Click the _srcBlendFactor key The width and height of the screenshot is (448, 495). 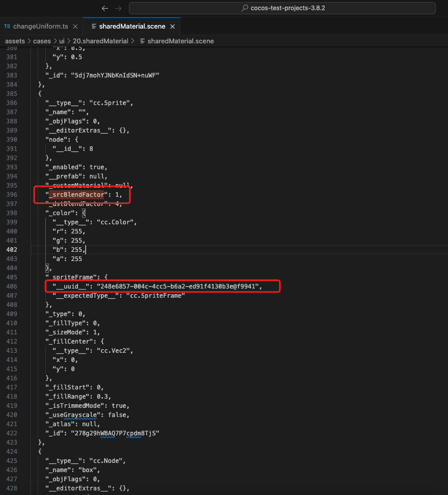pyautogui.click(x=76, y=195)
